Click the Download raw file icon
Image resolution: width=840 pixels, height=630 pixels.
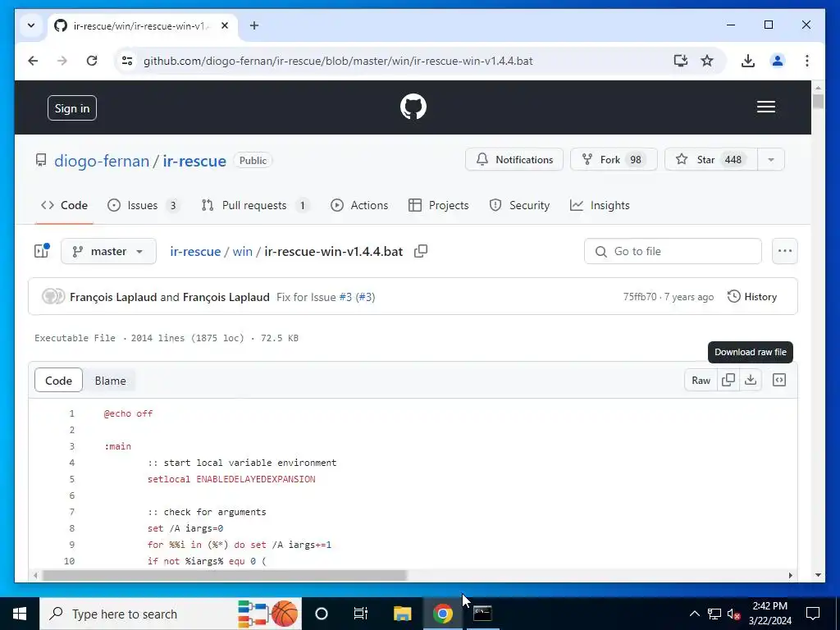tap(751, 380)
